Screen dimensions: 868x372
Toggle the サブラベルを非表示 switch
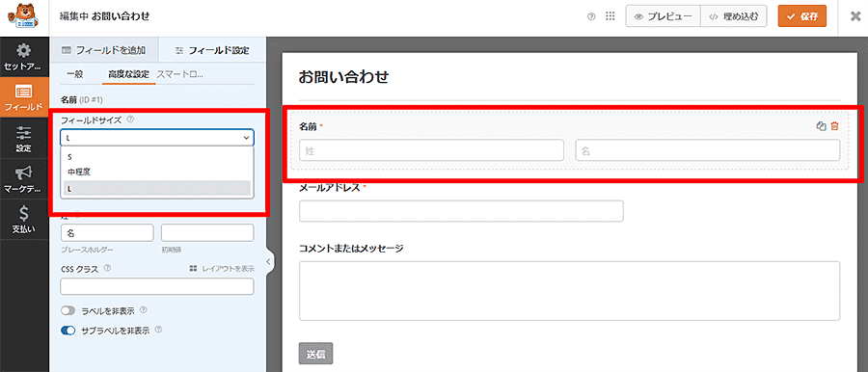pos(68,331)
